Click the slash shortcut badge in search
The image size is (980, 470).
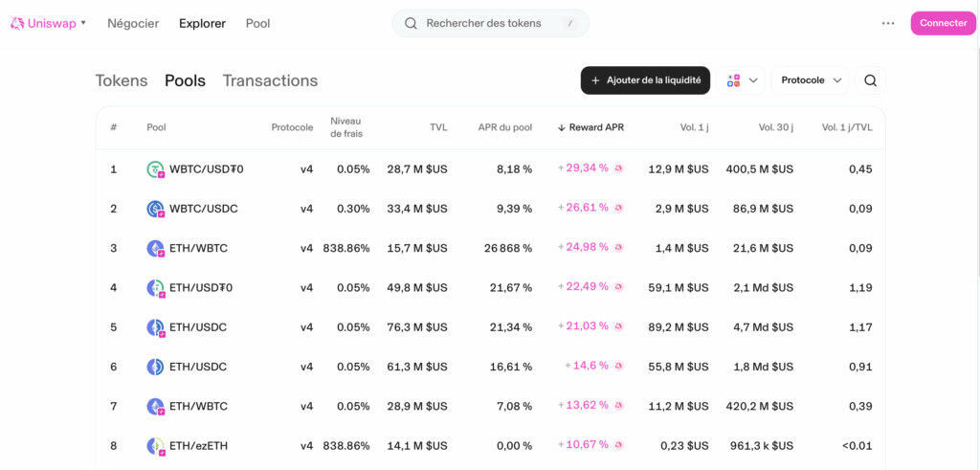click(569, 24)
